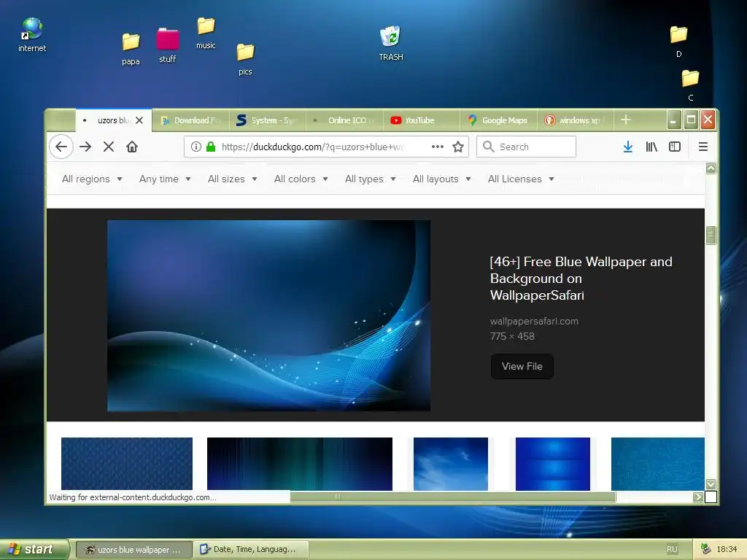Viewport: 747px width, 560px height.
Task: Open the library bookshelf icon
Action: point(651,147)
